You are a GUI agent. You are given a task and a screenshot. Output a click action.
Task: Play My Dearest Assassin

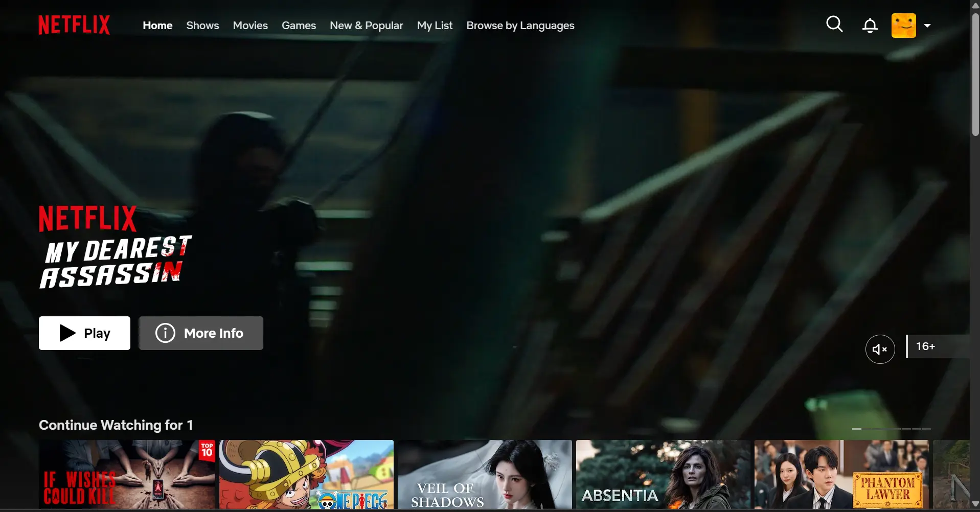tap(84, 333)
